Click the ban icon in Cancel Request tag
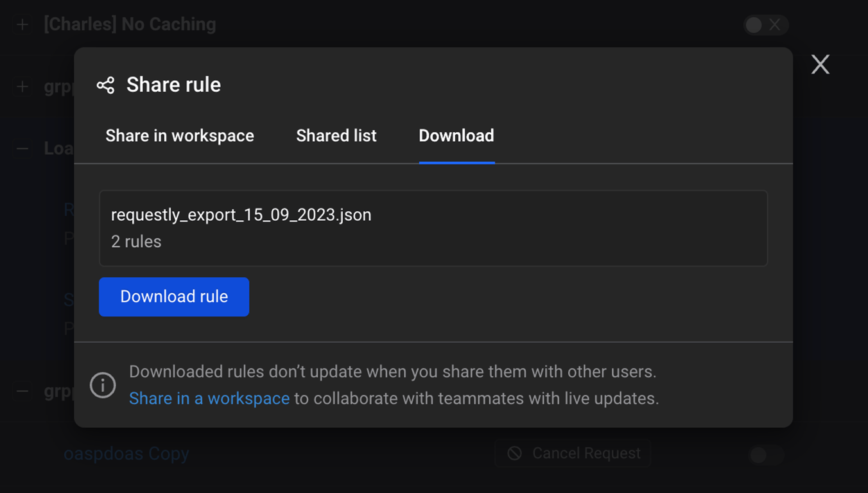The width and height of the screenshot is (868, 493). [514, 453]
